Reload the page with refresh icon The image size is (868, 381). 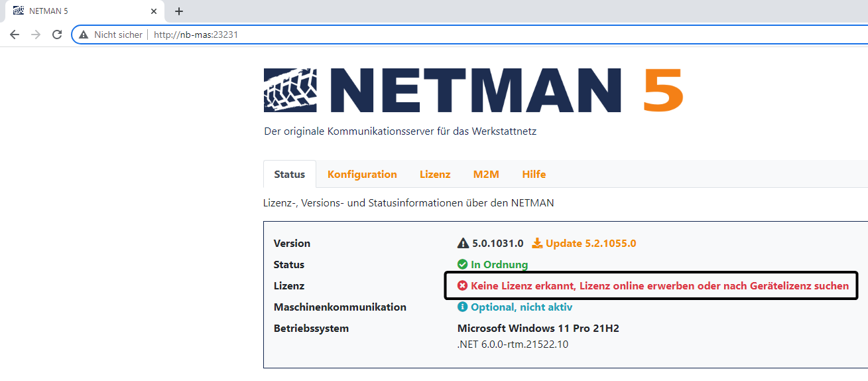pos(57,35)
